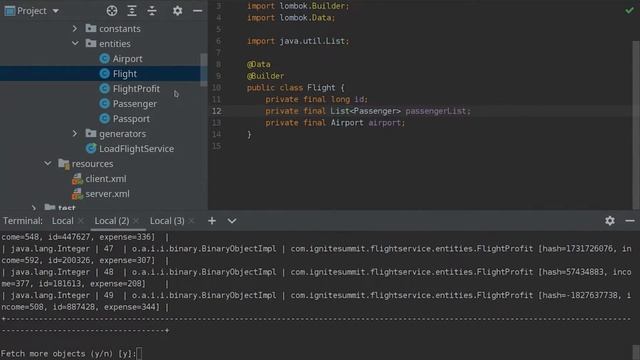Viewport: 640px width, 360px height.
Task: Click the locate/select opened file target icon
Action: point(112,11)
